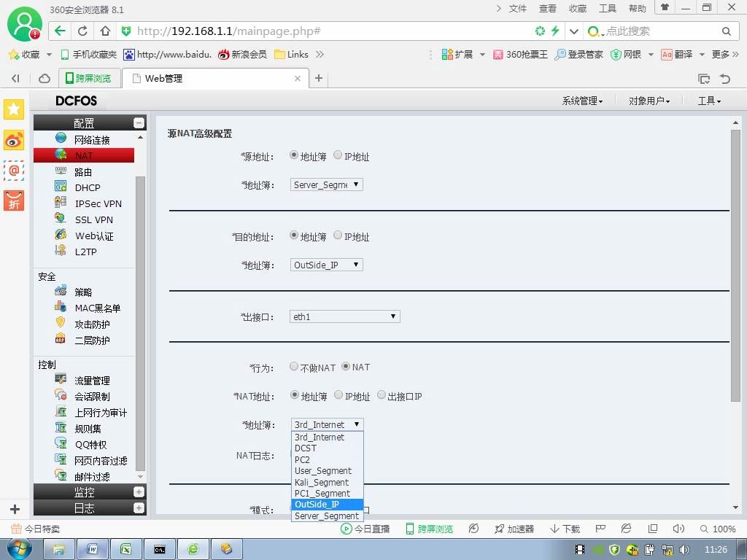Click the NAT sidebar icon
The image size is (747, 560).
61,155
